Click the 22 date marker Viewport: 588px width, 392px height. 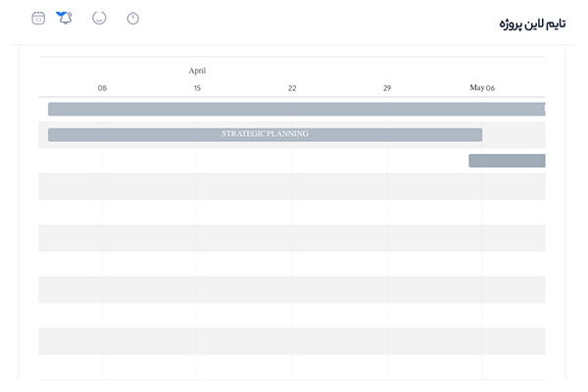pos(292,88)
